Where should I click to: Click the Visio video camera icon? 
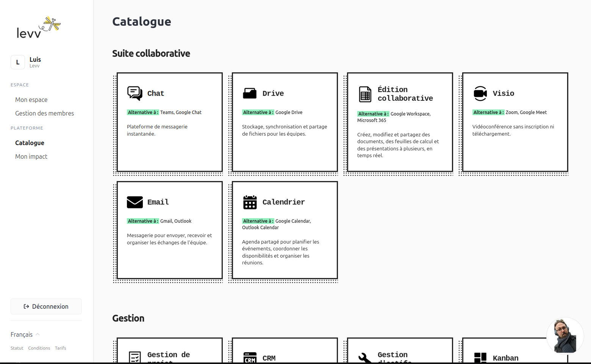(x=480, y=93)
